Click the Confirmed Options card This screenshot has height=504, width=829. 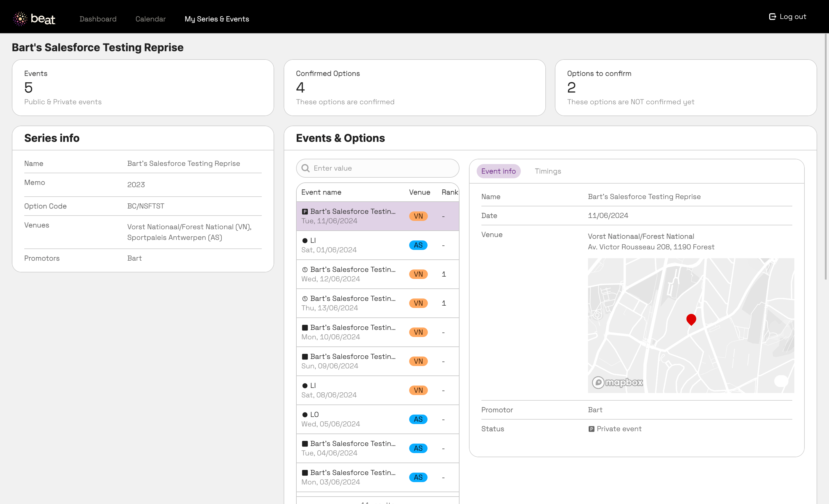tap(415, 88)
